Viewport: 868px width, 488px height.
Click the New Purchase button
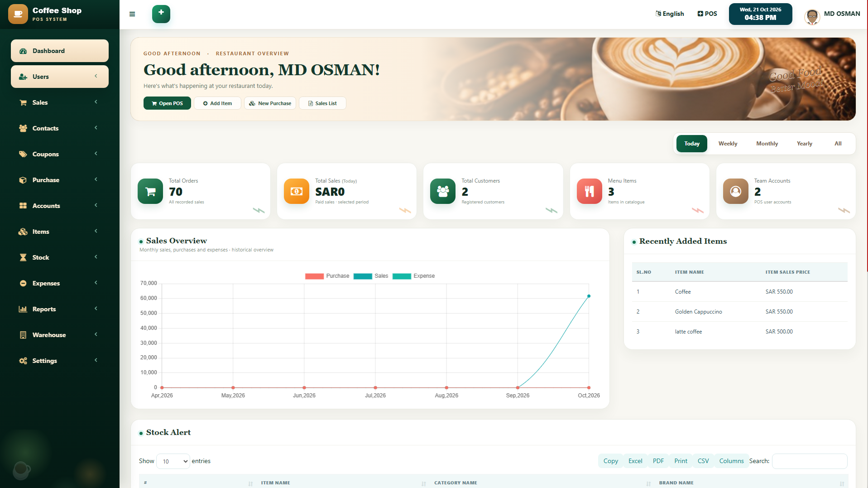[x=270, y=103]
